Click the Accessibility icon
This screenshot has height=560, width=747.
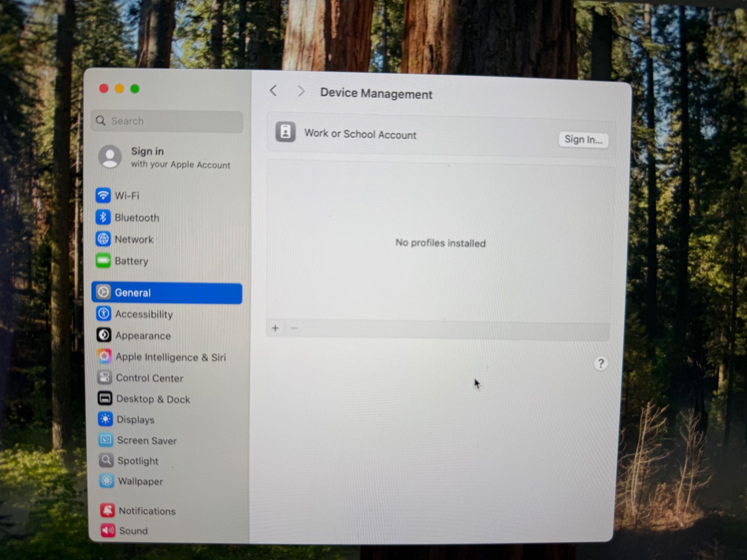click(103, 314)
